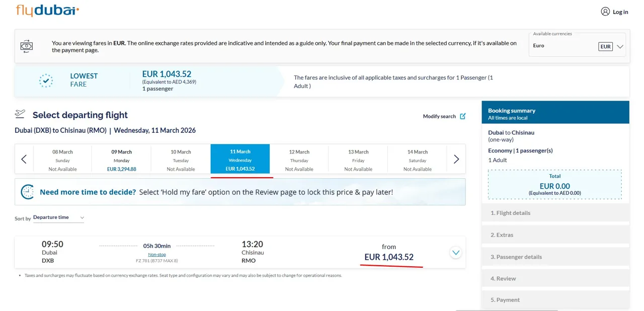Select the 11 March Wednesday date tab
This screenshot has height=311, width=644.
coord(240,159)
